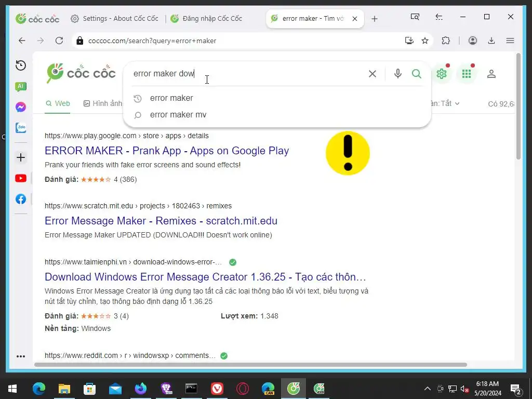Expand the safe search Tắt dropdown
The image size is (532, 399).
(445, 103)
